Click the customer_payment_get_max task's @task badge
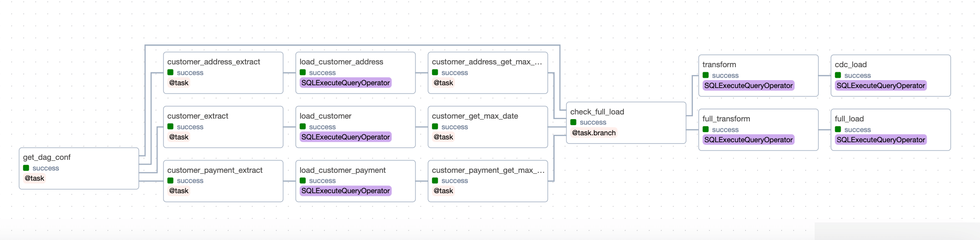 click(443, 191)
